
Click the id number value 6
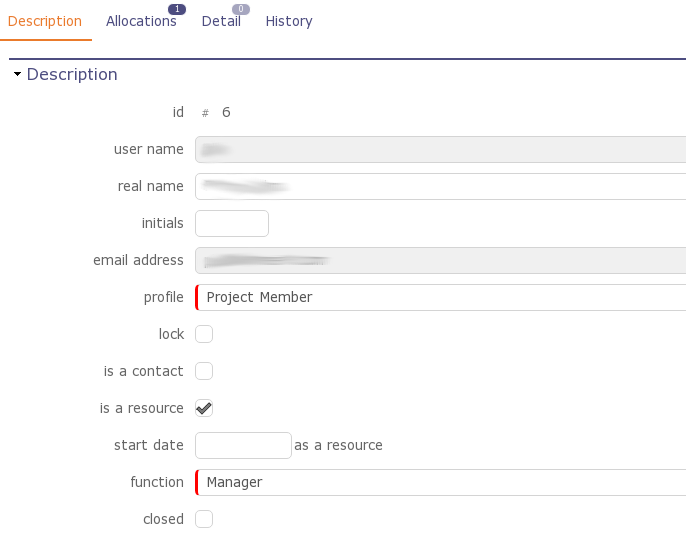(226, 112)
